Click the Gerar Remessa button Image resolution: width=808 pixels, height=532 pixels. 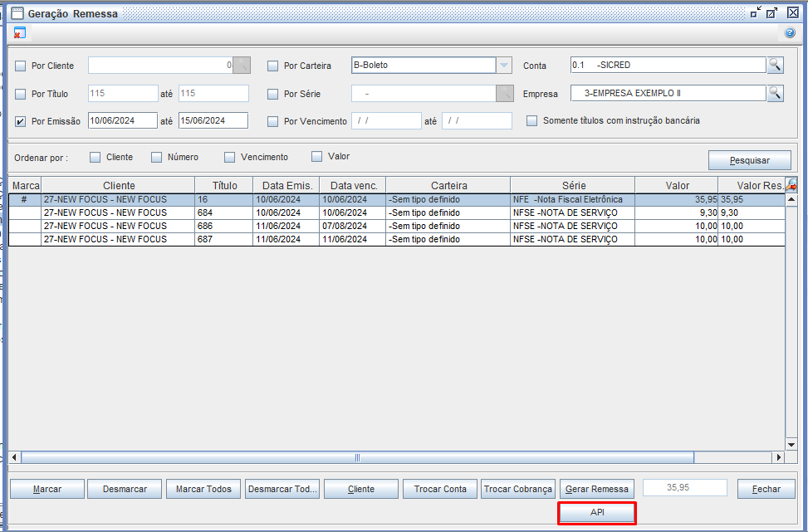[x=597, y=489]
